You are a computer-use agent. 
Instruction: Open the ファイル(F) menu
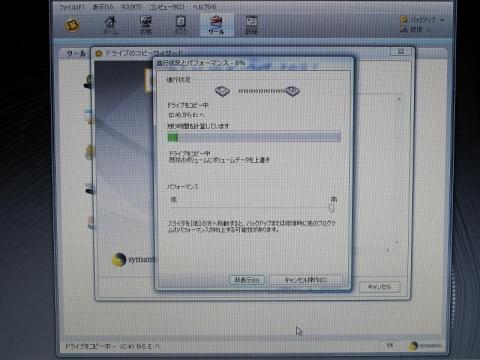tap(72, 7)
